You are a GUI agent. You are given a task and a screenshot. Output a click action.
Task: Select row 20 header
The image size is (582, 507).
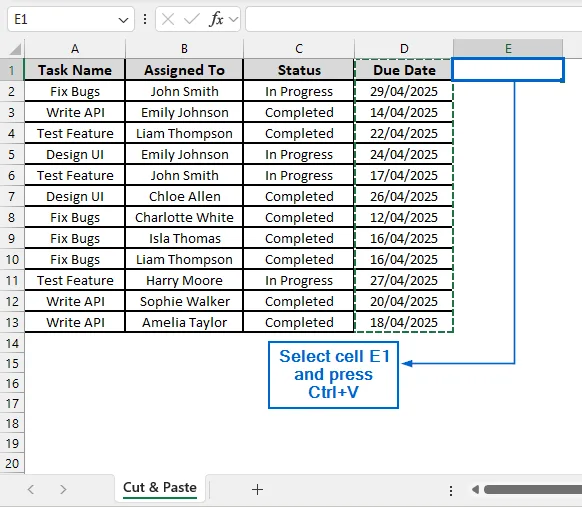[12, 463]
